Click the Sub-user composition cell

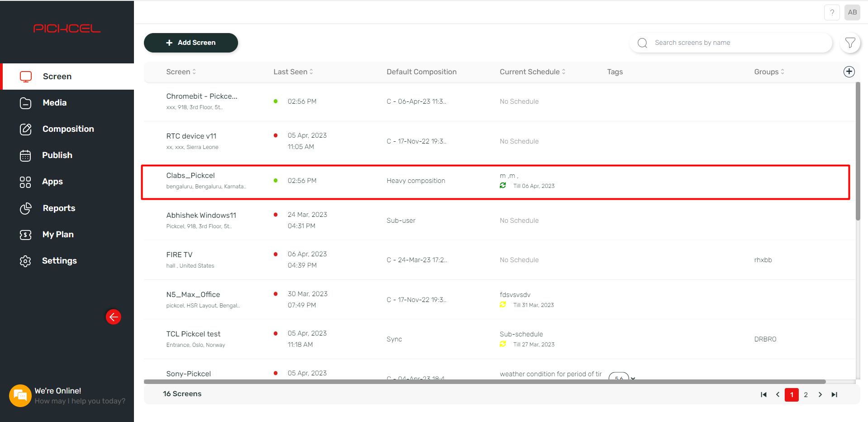[401, 221]
